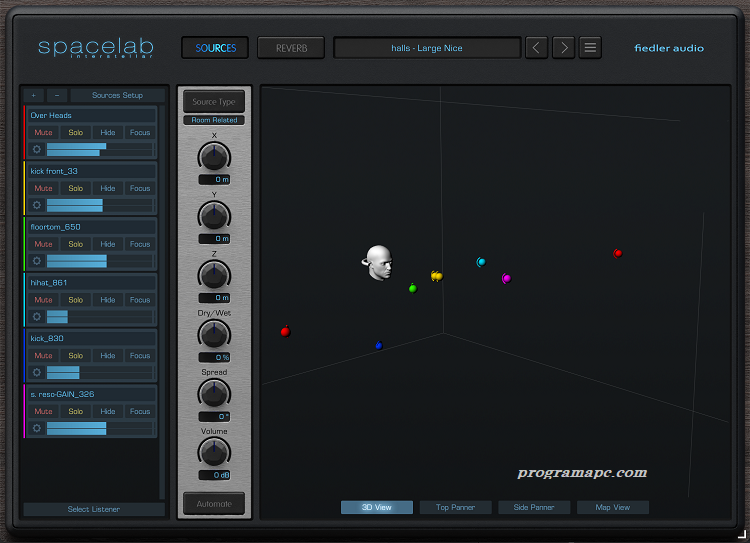Open the hamburger preset menu
Screen dimensions: 750x543
(x=590, y=48)
